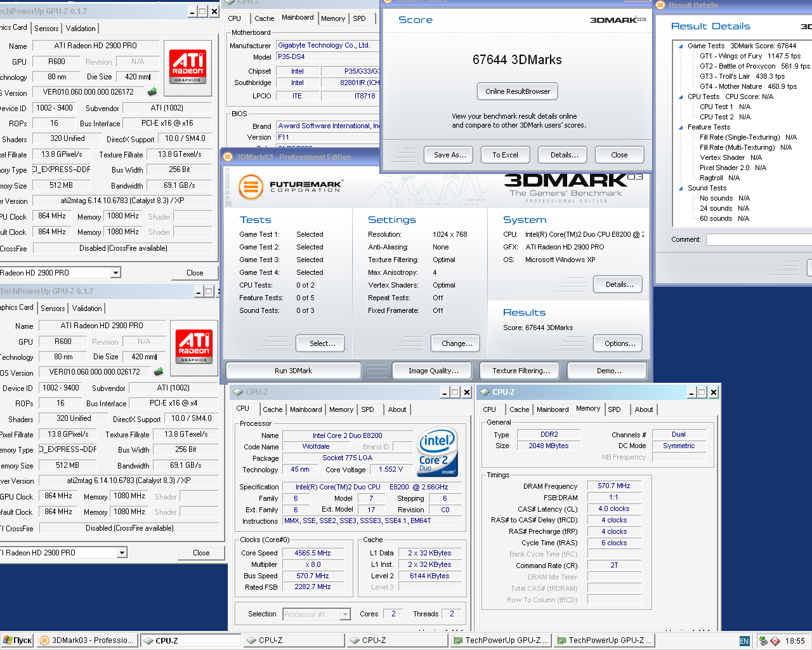
Task: Click the 2048 MBytes memory size value
Action: pyautogui.click(x=549, y=446)
